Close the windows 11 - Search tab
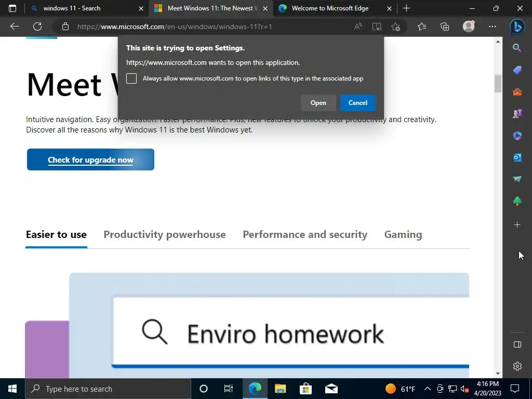The height and width of the screenshot is (399, 532). (x=141, y=8)
